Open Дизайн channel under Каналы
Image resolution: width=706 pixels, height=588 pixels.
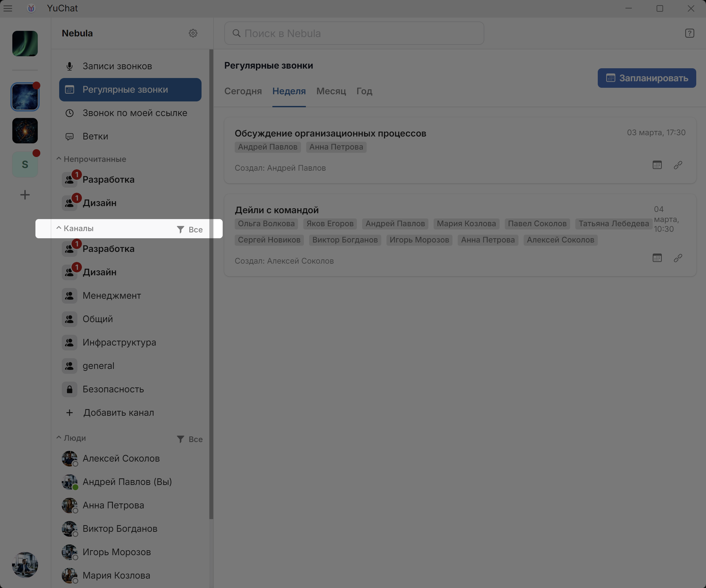click(130, 272)
